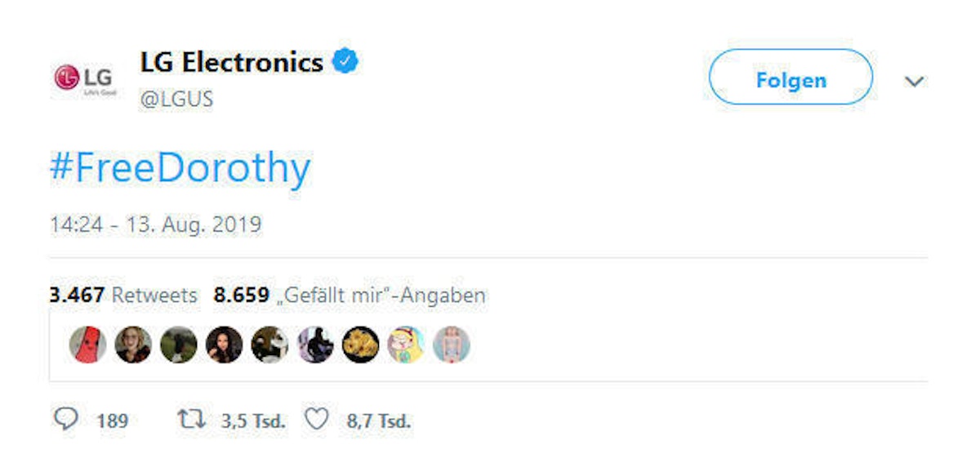This screenshot has height=467, width=980.
Task: Open the 14:24 - 13. Aug. 2019 timestamp
Action: click(x=156, y=225)
